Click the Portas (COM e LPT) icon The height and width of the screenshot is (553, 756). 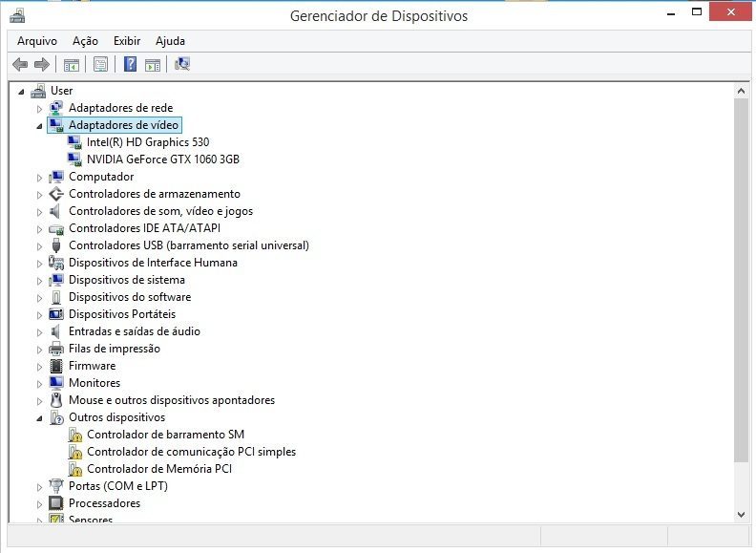click(x=56, y=486)
